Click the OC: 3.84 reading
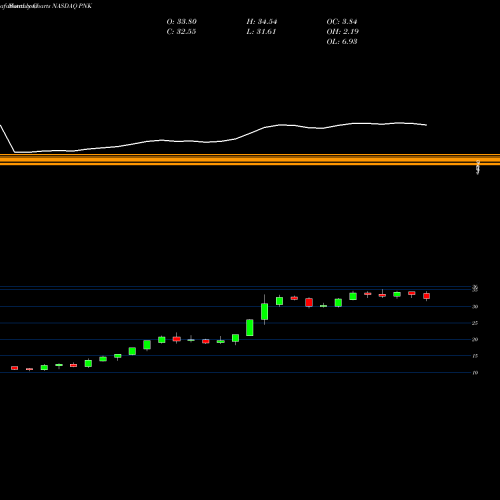Image resolution: width=500 pixels, height=500 pixels. pos(342,22)
